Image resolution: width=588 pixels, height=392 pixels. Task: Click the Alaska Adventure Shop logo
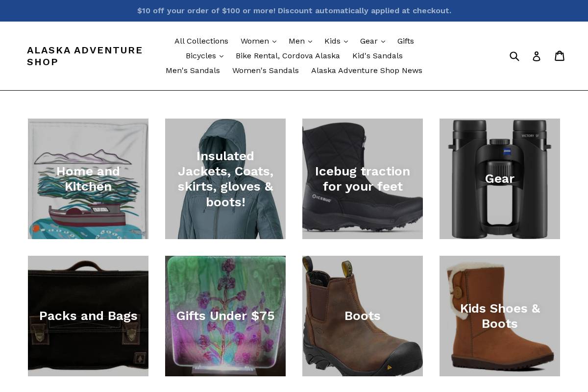(85, 56)
